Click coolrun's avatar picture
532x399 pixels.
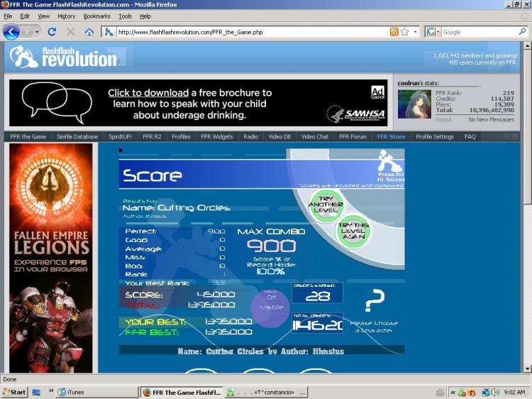click(414, 104)
